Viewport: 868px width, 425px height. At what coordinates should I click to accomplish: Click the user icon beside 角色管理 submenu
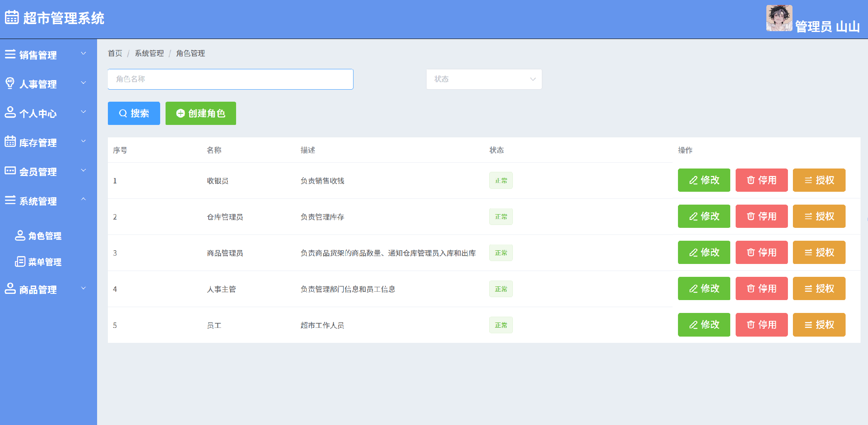20,236
